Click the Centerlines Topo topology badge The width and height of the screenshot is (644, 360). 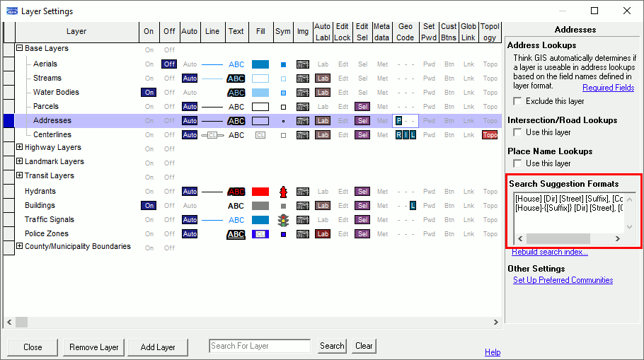point(490,135)
